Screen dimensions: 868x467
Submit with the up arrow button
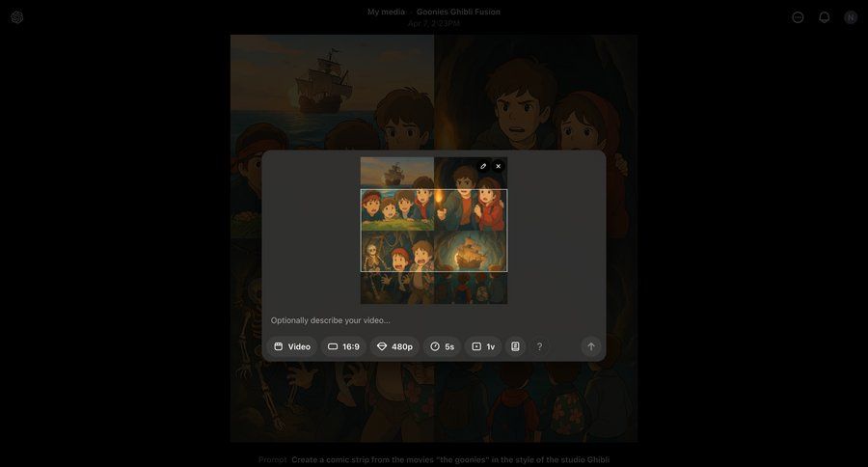tap(591, 346)
